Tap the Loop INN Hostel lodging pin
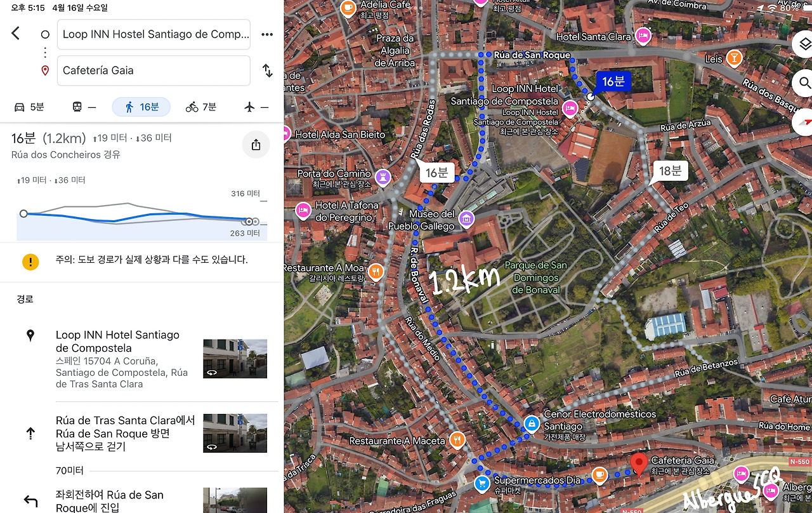Viewport: 812px width, 513px height. tap(570, 108)
